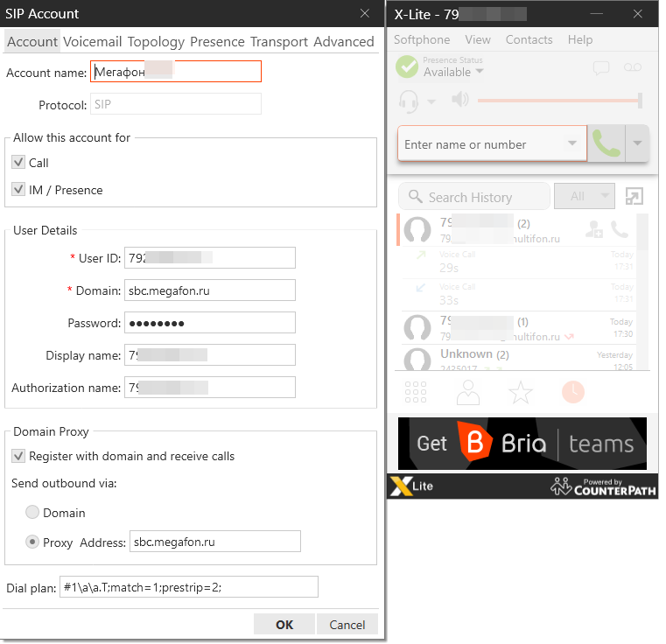Screen dimensions: 666x644
Task: Switch to the Transport tab
Action: tap(279, 42)
